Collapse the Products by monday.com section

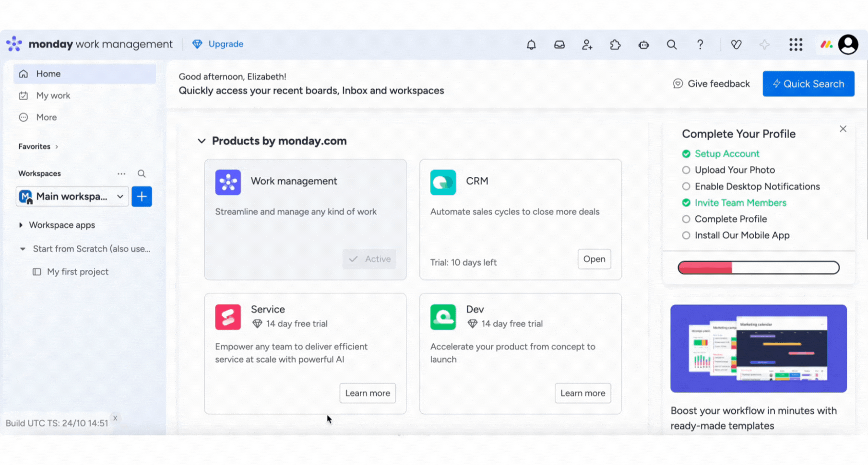pyautogui.click(x=202, y=141)
